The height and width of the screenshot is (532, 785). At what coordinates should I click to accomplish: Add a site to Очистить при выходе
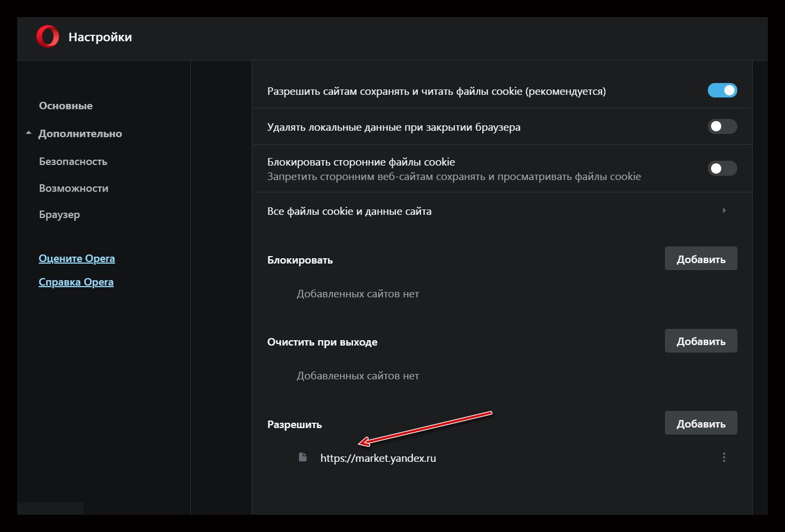coord(700,341)
